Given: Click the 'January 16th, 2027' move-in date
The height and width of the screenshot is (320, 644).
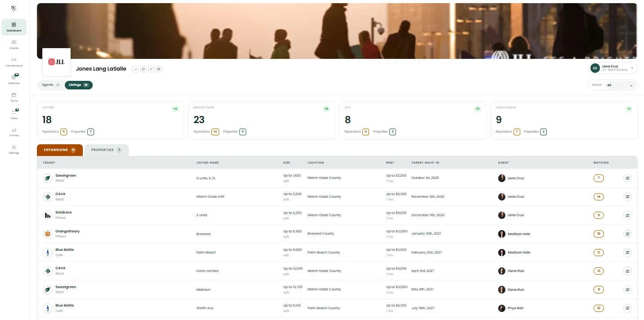Looking at the screenshot, I should click(x=426, y=234).
